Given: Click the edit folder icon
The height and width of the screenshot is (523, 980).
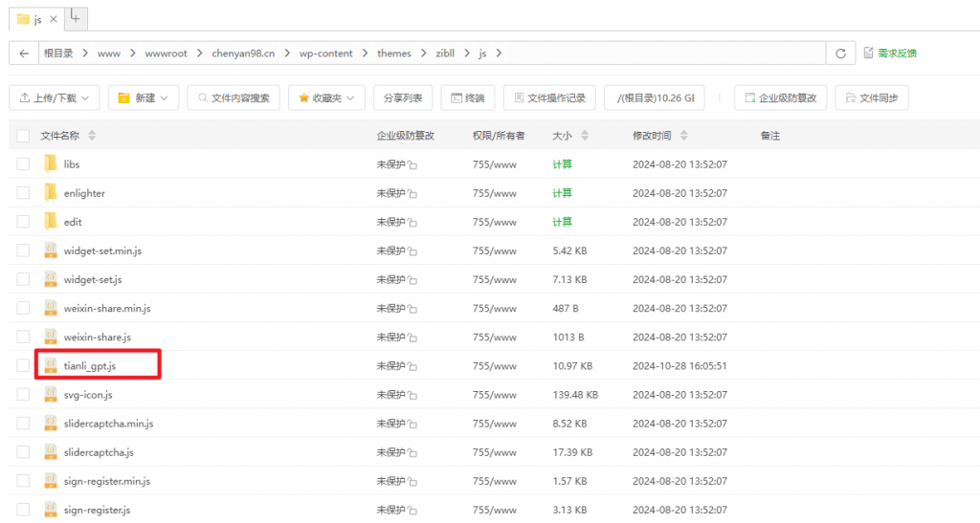Looking at the screenshot, I should 51,221.
